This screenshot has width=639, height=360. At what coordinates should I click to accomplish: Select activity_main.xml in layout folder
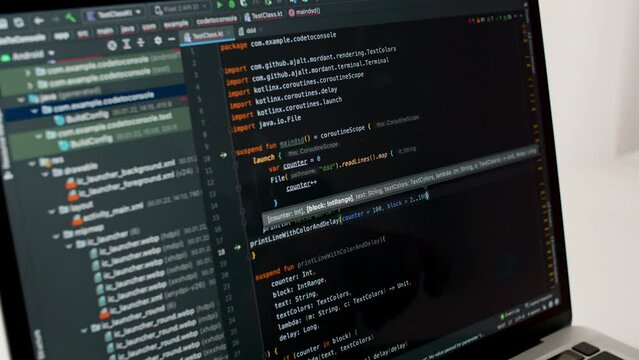click(107, 214)
